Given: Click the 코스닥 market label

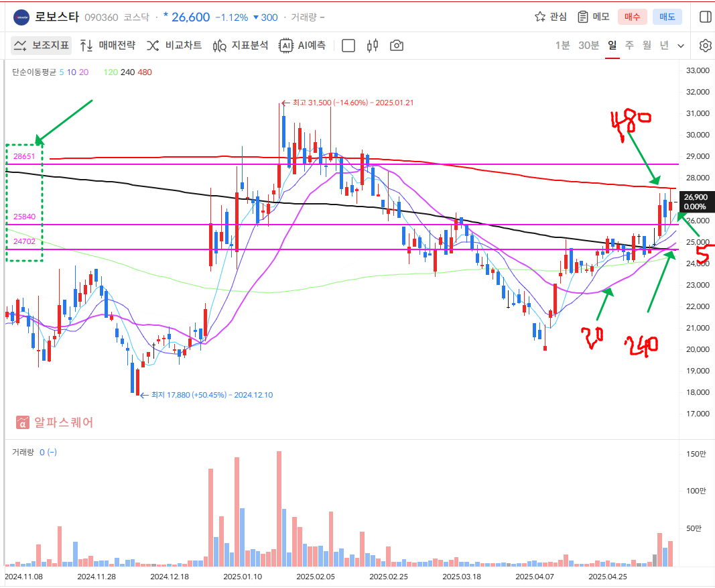Looking at the screenshot, I should pos(136,17).
